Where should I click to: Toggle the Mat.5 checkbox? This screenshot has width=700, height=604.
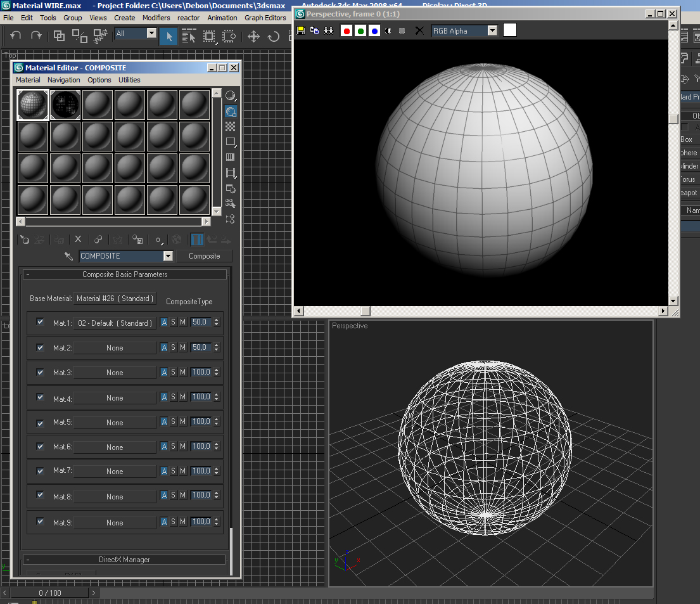tap(41, 422)
